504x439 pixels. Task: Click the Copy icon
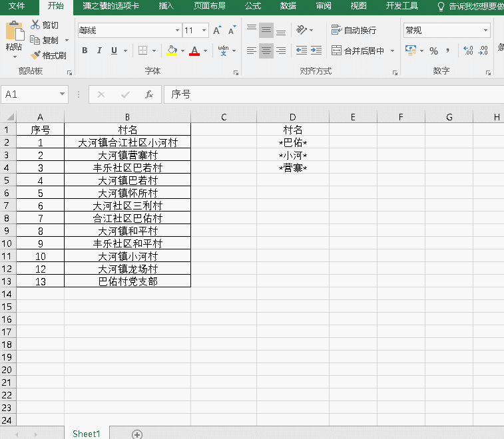(x=35, y=40)
